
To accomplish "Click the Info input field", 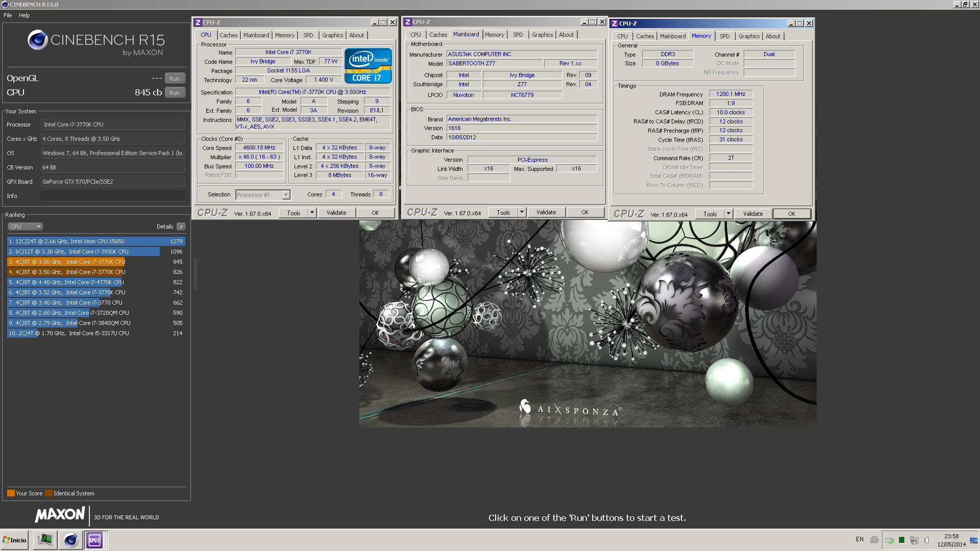I will [113, 196].
